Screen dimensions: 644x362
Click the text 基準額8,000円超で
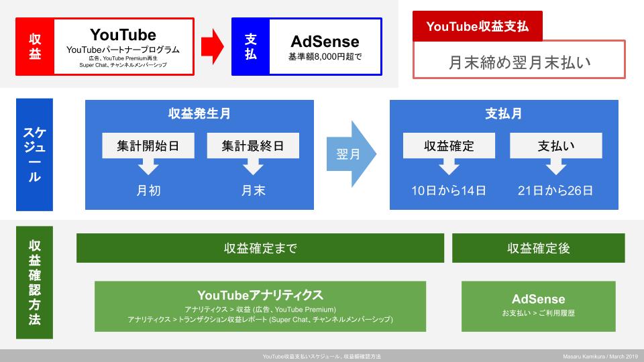pyautogui.click(x=325, y=56)
